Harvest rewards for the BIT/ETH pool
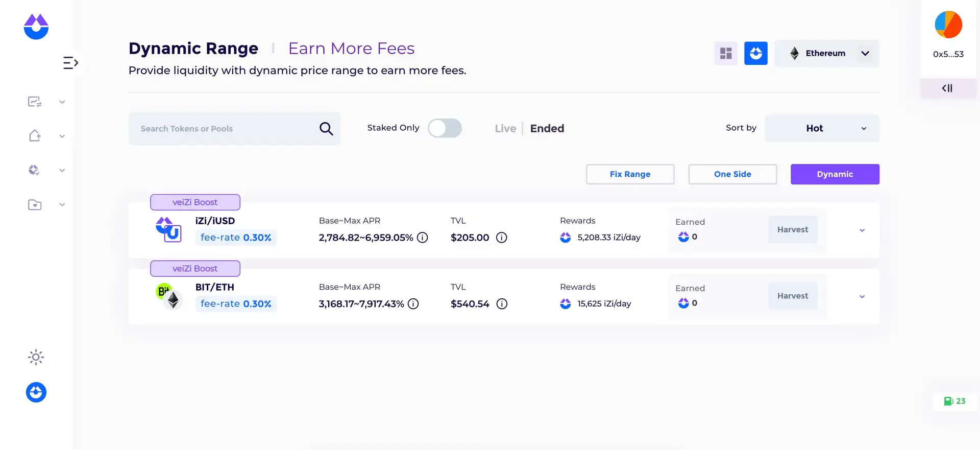This screenshot has height=450, width=980. (x=793, y=296)
